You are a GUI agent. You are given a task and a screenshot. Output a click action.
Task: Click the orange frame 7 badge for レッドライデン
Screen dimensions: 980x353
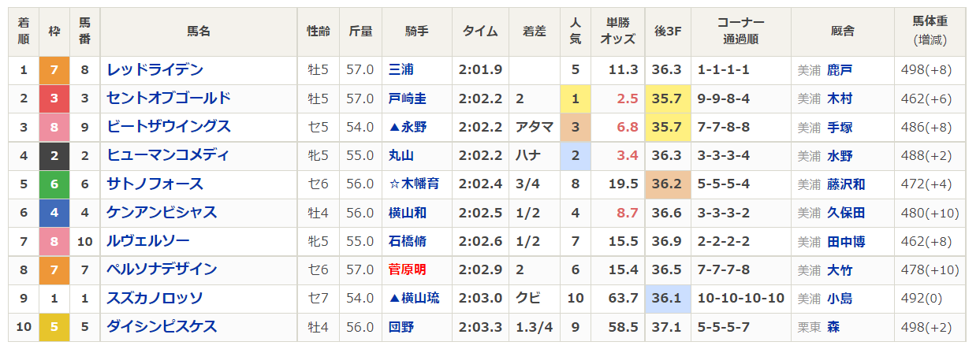coord(54,70)
